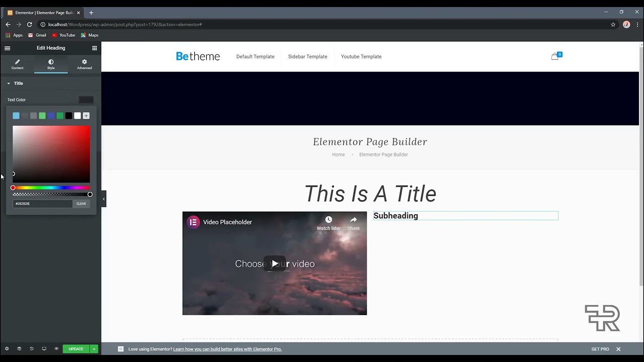Click the hex color input field
This screenshot has width=644, height=362.
43,204
